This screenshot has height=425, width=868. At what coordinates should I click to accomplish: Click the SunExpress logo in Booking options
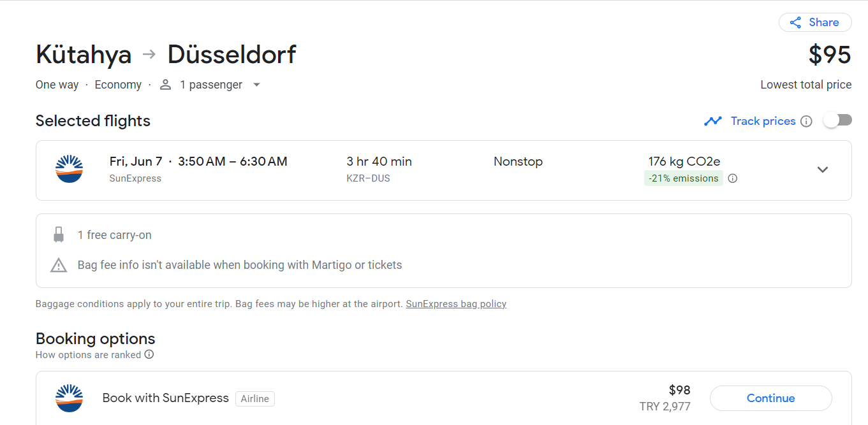pyautogui.click(x=69, y=398)
